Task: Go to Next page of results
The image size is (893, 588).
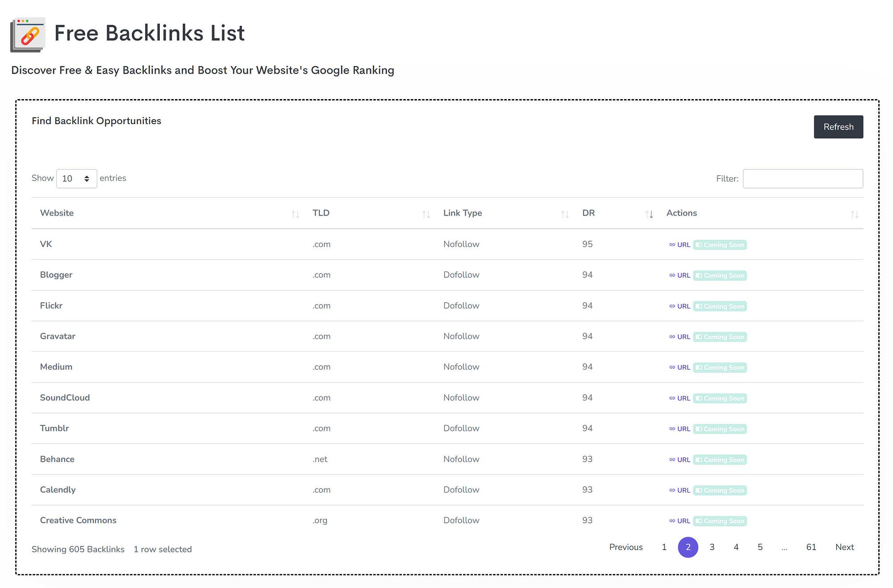Action: tap(844, 547)
